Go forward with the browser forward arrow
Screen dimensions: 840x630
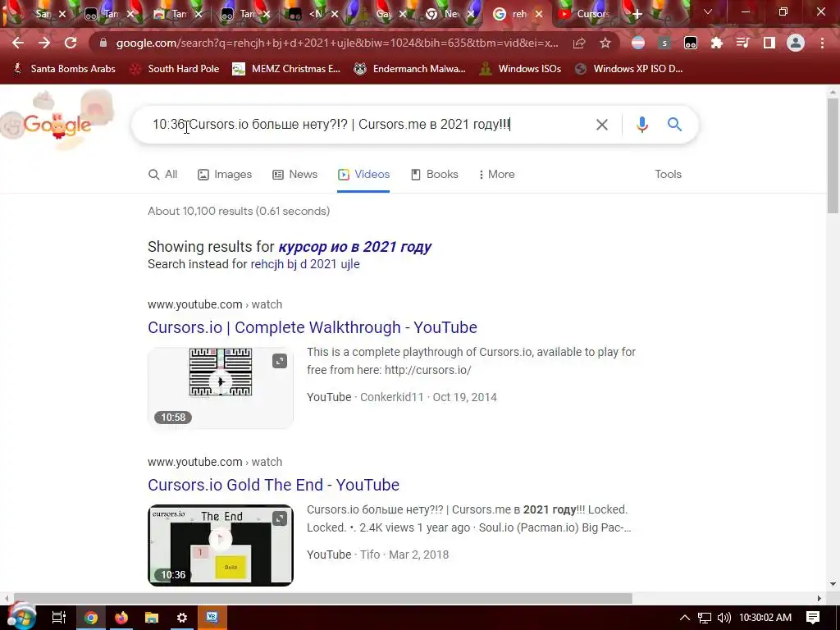44,43
